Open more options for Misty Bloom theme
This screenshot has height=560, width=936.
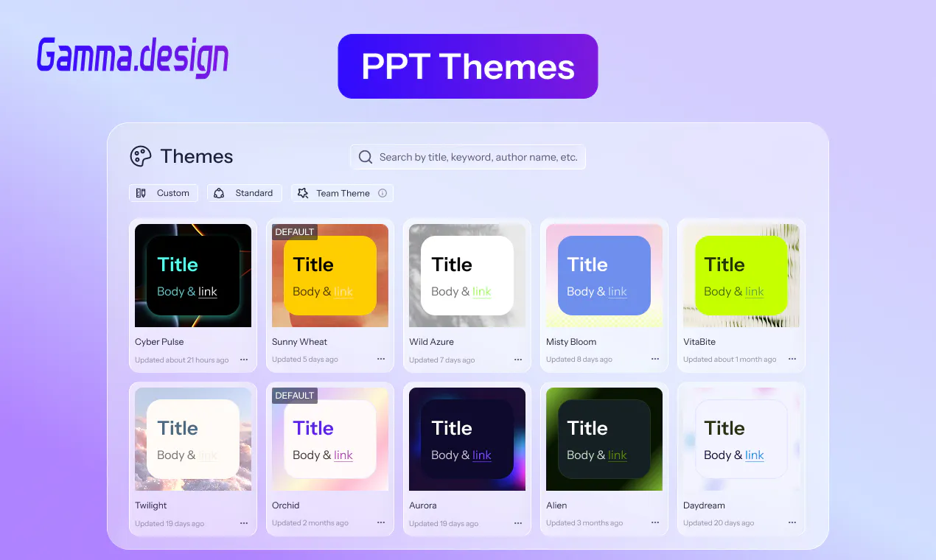pyautogui.click(x=655, y=360)
